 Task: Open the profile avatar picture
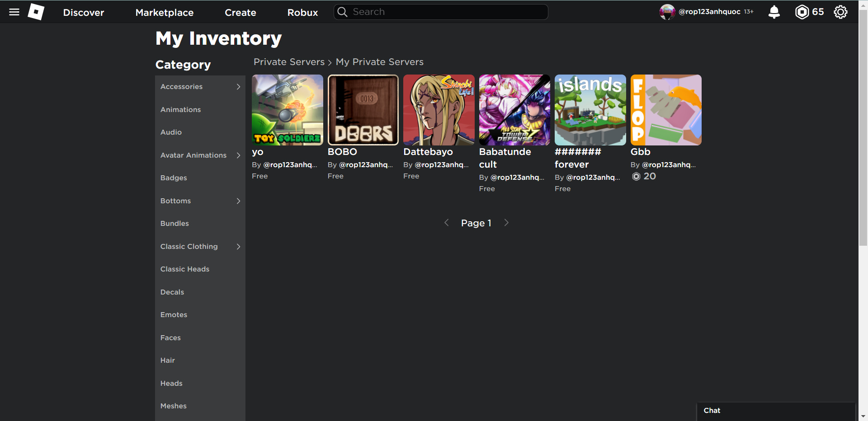[667, 12]
